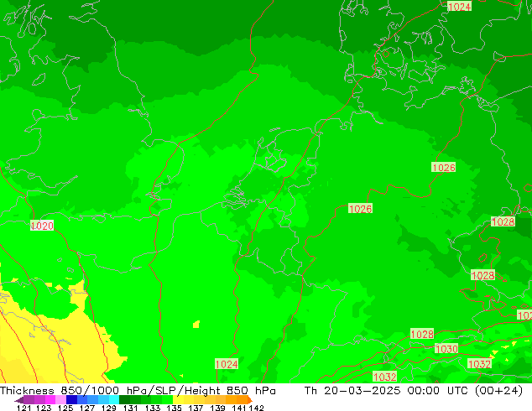Click the forecast date 'Th 20-03-2025 00:00 UTC'

(387, 391)
